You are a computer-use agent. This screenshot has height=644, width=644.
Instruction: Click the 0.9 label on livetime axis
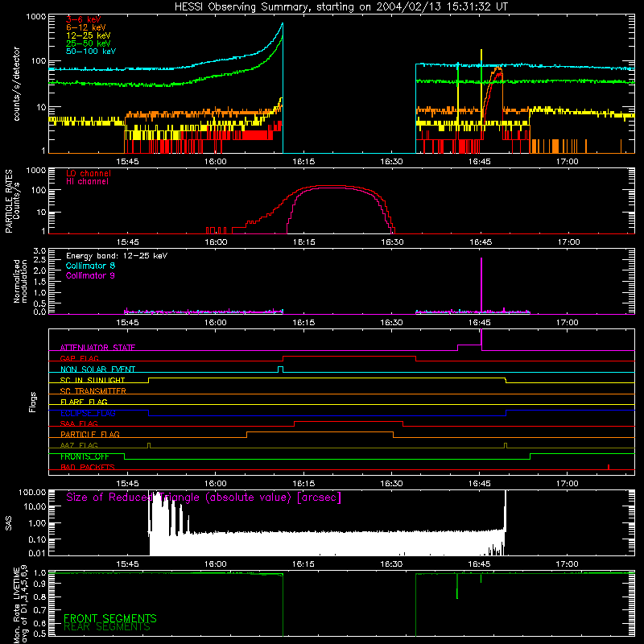coord(39,584)
